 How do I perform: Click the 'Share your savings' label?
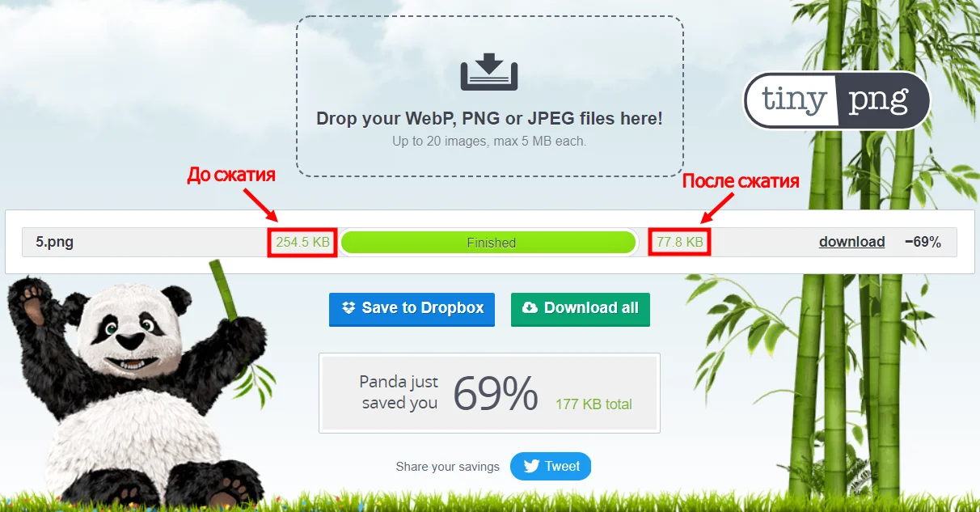pos(447,467)
